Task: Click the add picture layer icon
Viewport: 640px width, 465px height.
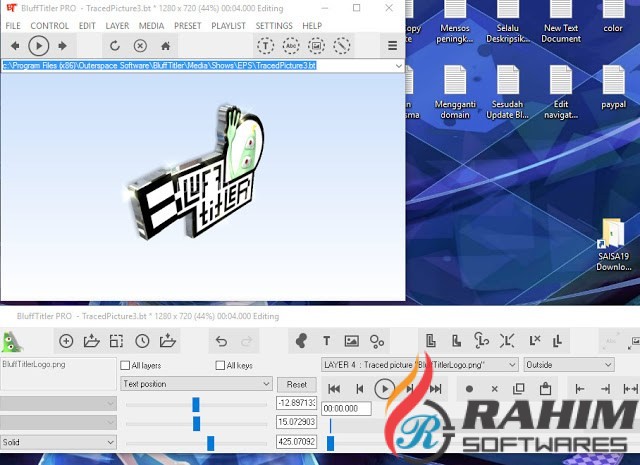Action: (351, 341)
